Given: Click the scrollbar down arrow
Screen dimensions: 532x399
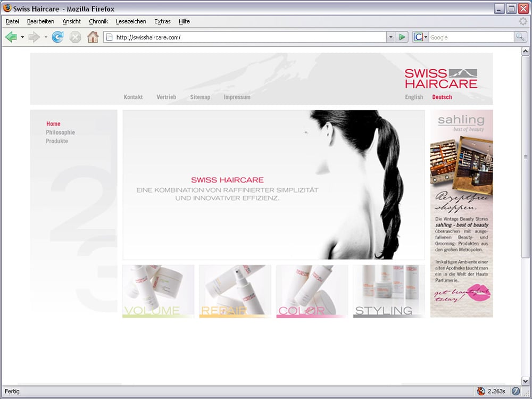Looking at the screenshot, I should point(525,381).
